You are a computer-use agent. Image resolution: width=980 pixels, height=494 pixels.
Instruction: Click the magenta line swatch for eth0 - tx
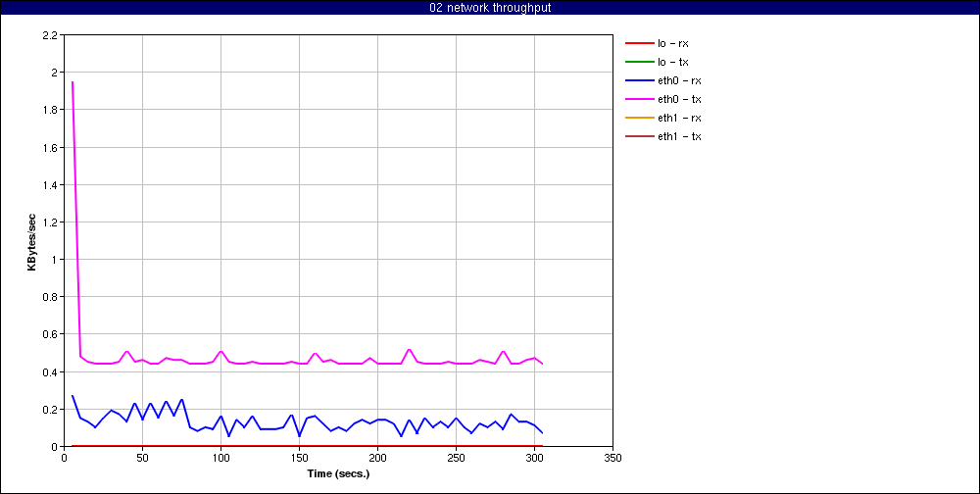[x=639, y=99]
